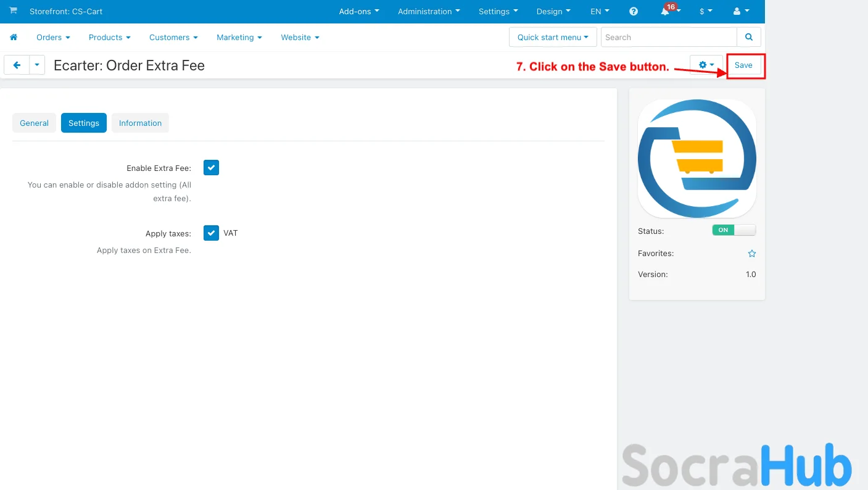Open the Add-ons top menu

click(359, 12)
